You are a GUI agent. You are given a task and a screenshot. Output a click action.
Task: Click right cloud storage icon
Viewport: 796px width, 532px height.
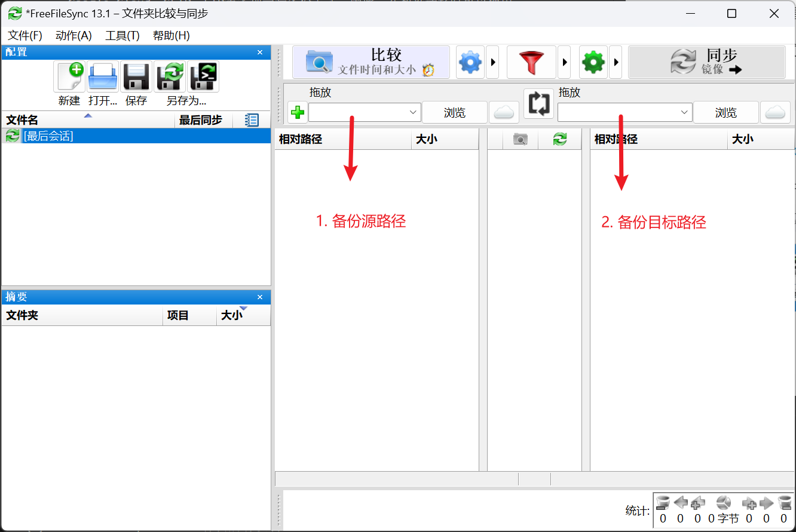pos(775,112)
